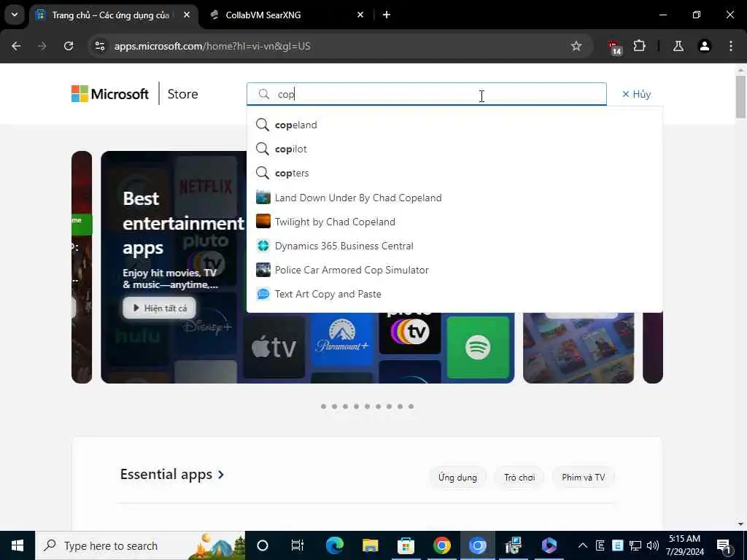This screenshot has height=560, width=747.
Task: Click the Hủy cancel search button
Action: click(x=636, y=94)
